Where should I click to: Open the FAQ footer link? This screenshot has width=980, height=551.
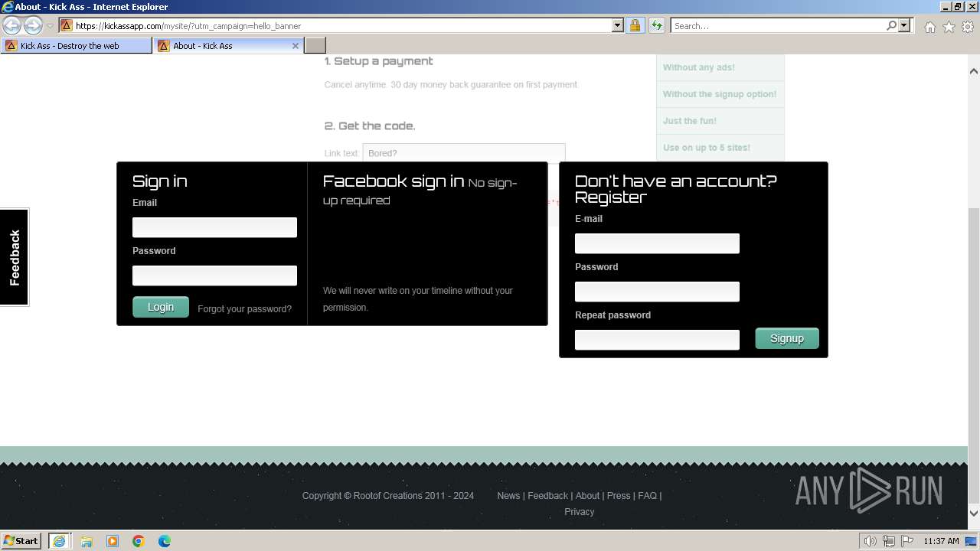coord(647,496)
